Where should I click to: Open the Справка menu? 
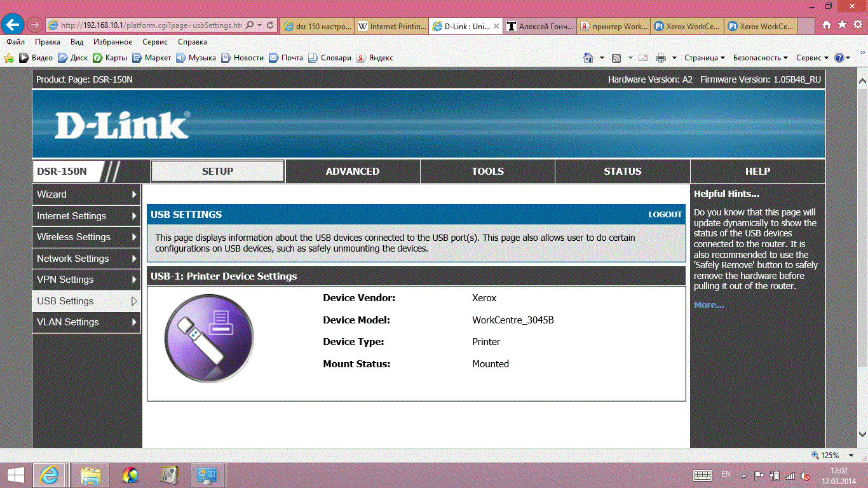click(193, 42)
